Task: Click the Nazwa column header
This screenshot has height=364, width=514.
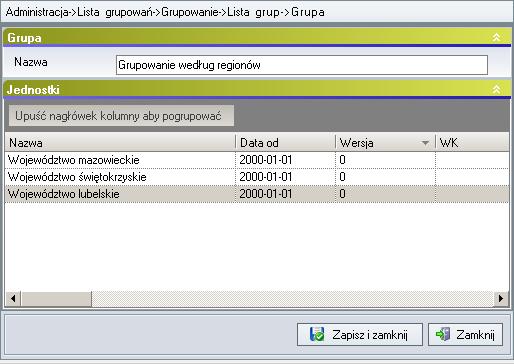Action: [x=120, y=143]
